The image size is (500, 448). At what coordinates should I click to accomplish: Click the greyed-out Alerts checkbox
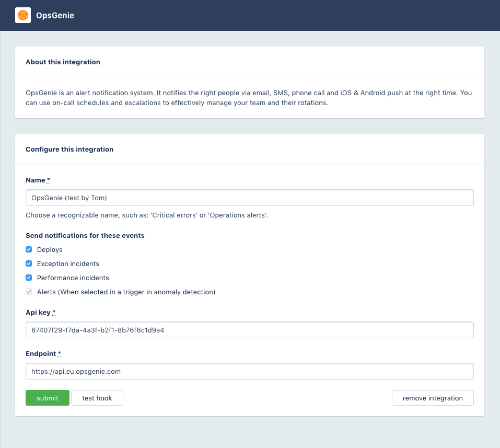(29, 292)
